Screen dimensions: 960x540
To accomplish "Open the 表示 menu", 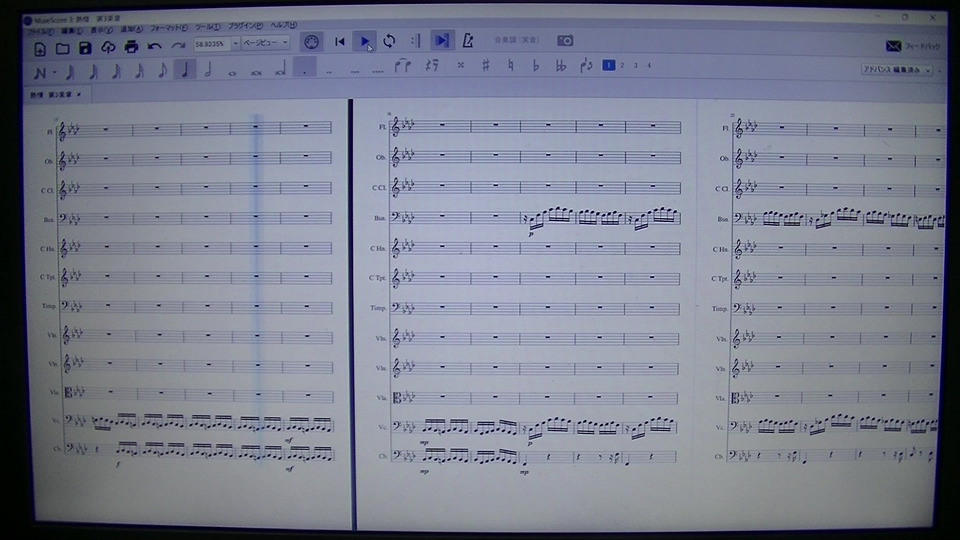I will click(x=102, y=29).
